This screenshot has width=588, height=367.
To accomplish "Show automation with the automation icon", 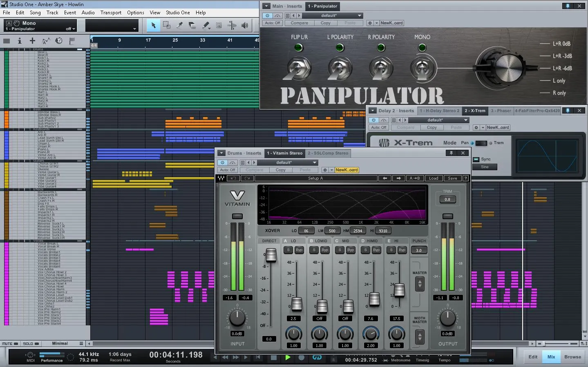I will (46, 40).
